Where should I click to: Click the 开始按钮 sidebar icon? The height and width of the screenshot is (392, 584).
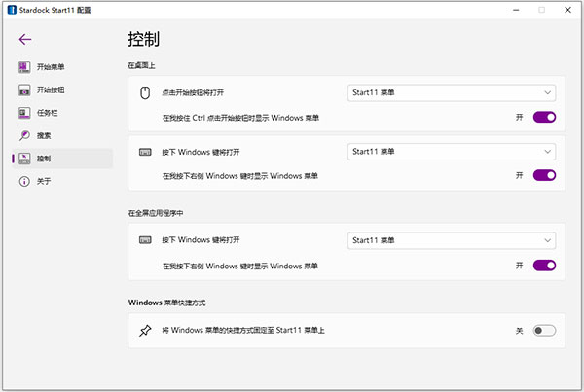tap(23, 89)
